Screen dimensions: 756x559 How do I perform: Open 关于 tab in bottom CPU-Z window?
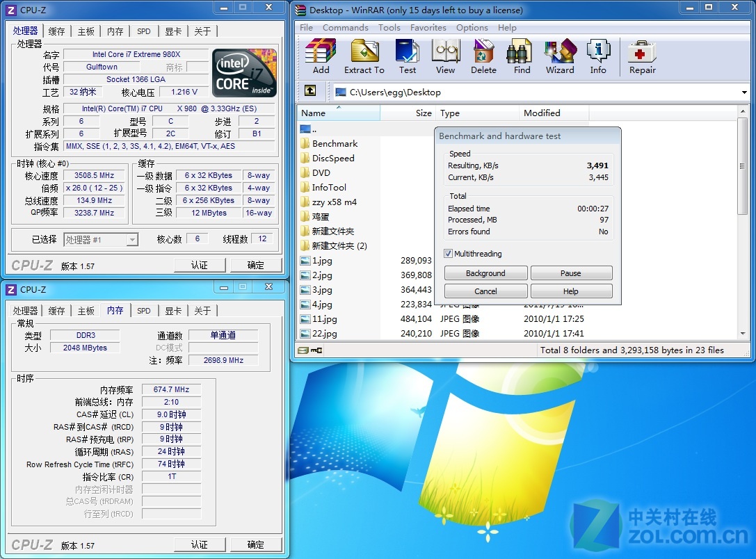coord(202,311)
